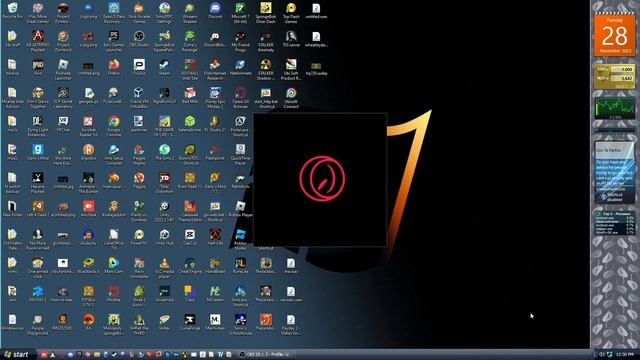The width and height of the screenshot is (640, 360).
Task: Click the Dying Light Enhanced icon
Action: tap(38, 126)
